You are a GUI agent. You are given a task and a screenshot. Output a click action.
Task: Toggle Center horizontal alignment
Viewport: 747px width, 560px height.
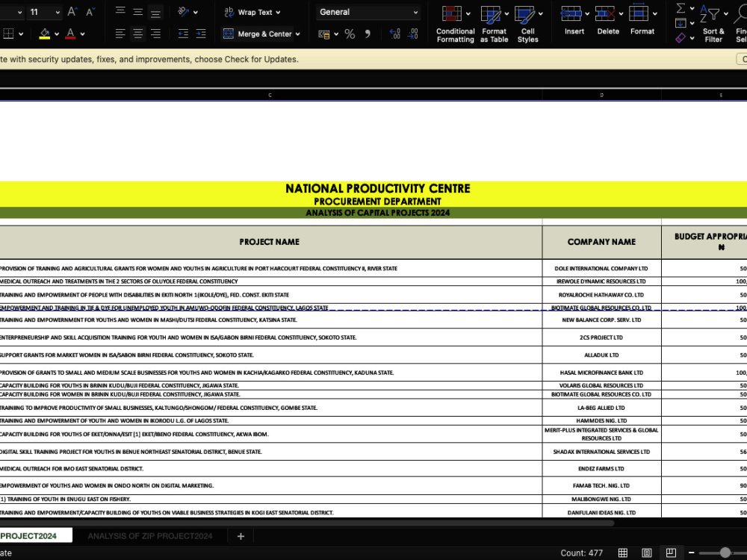tap(138, 34)
